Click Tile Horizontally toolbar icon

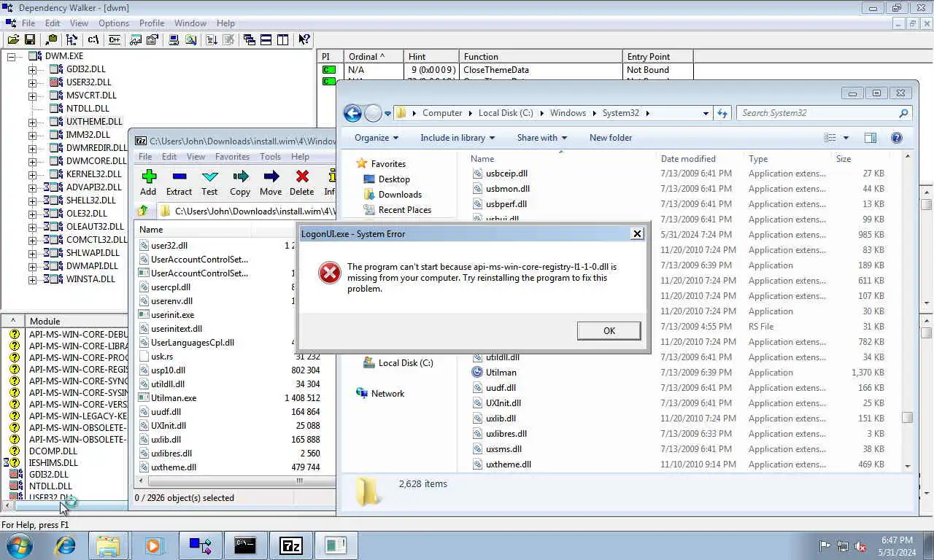coord(266,39)
